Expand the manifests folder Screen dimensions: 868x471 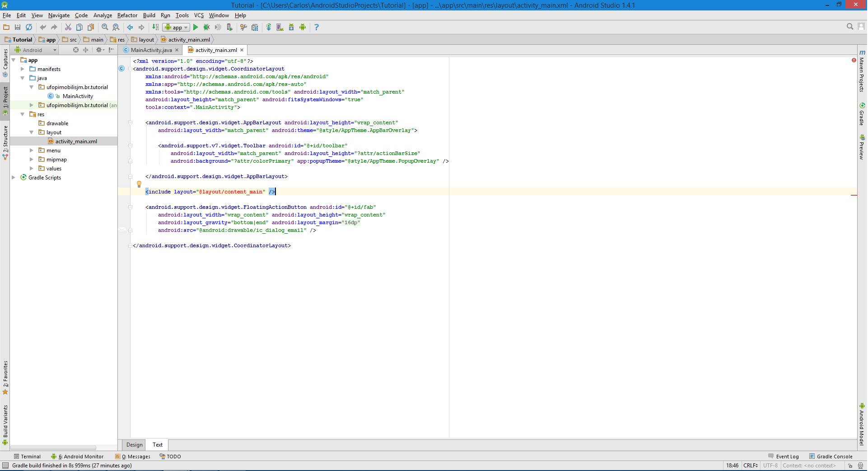point(23,69)
